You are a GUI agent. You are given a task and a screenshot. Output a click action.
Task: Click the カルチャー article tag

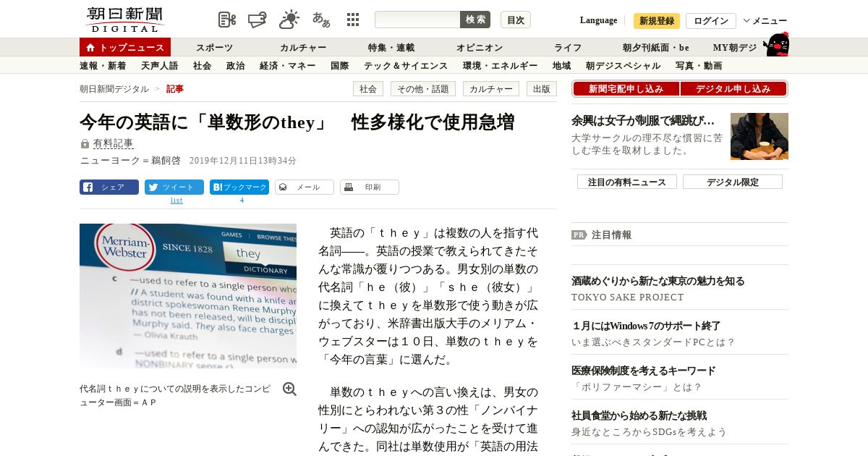pos(491,89)
